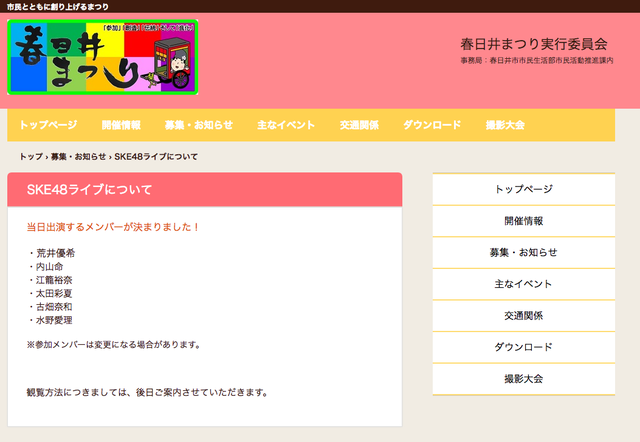Select トップページ in the right sidebar
Viewport: 640px width, 442px height.
524,189
